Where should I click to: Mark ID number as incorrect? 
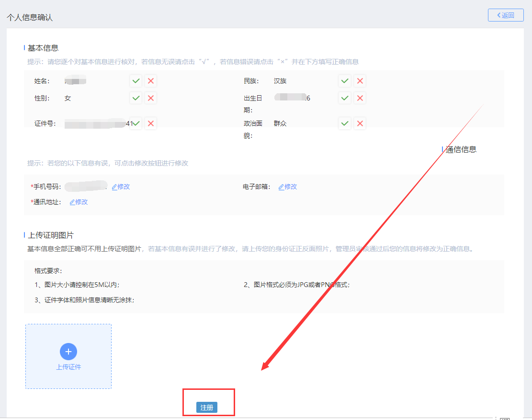151,123
